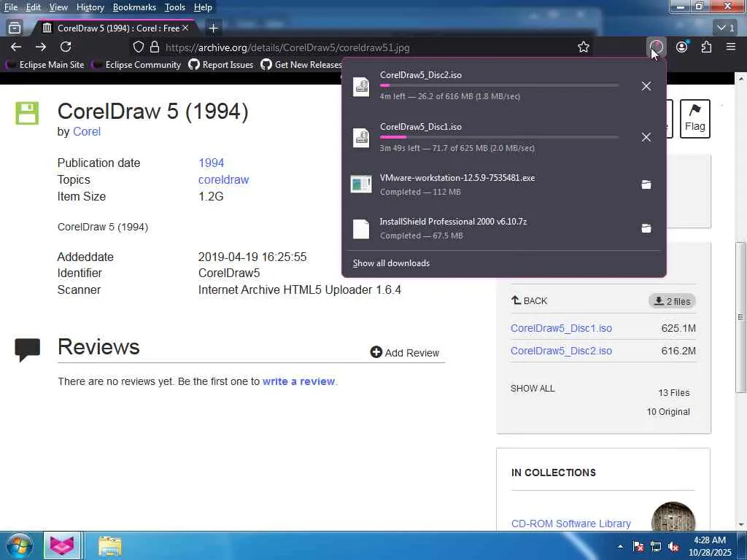Click the Action Center flag tray icon
The width and height of the screenshot is (747, 560).
638,547
